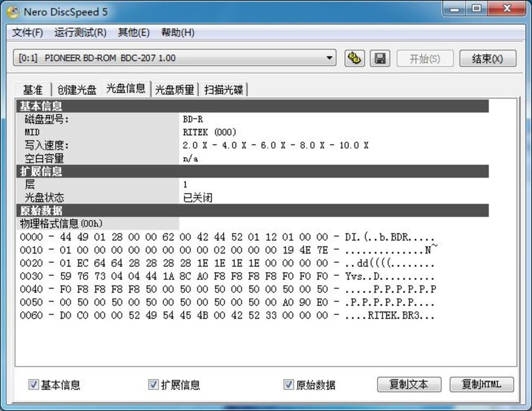Click the 复制文本 button
This screenshot has width=532, height=411.
[409, 384]
